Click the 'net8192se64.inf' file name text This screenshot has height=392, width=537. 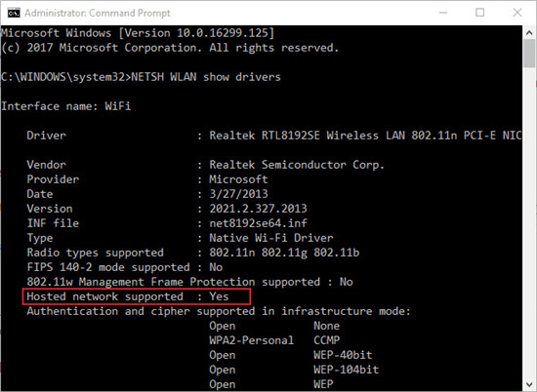(x=258, y=223)
